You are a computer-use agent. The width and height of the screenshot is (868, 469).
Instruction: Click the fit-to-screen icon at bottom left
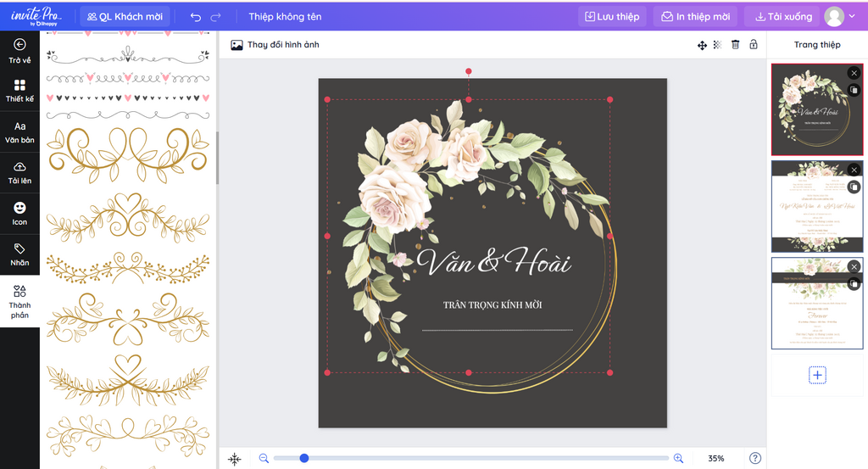point(235,459)
